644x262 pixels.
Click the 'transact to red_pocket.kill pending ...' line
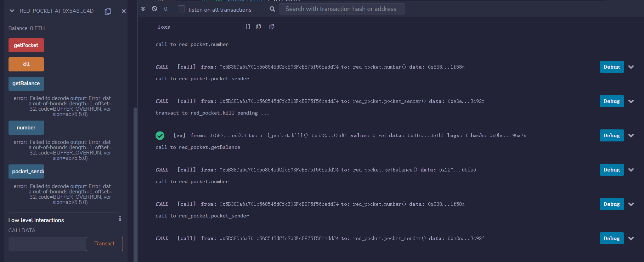pos(212,113)
